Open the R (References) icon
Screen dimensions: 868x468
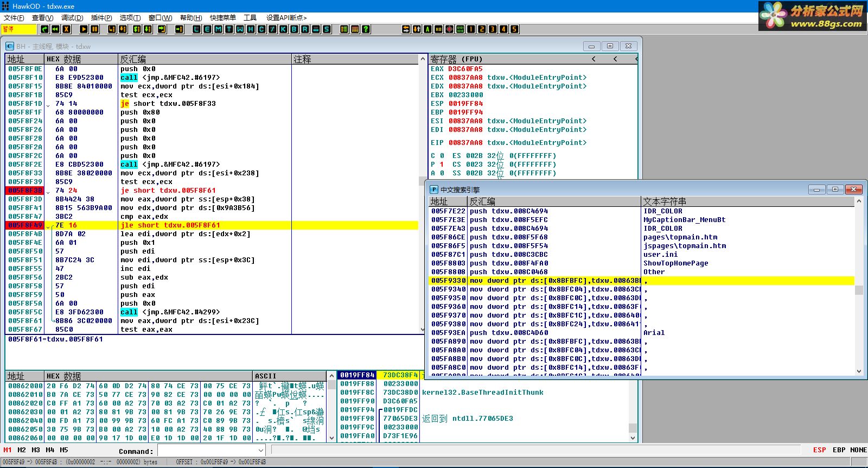click(x=305, y=29)
